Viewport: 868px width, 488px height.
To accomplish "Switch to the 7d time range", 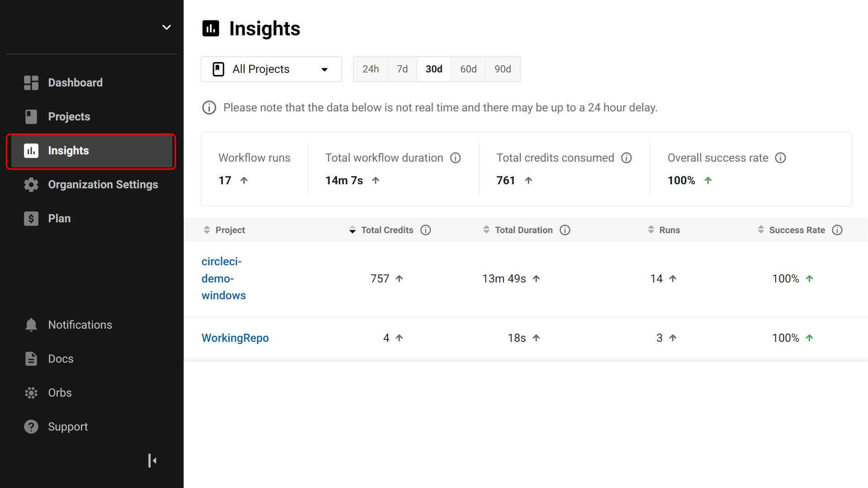I will coord(402,69).
